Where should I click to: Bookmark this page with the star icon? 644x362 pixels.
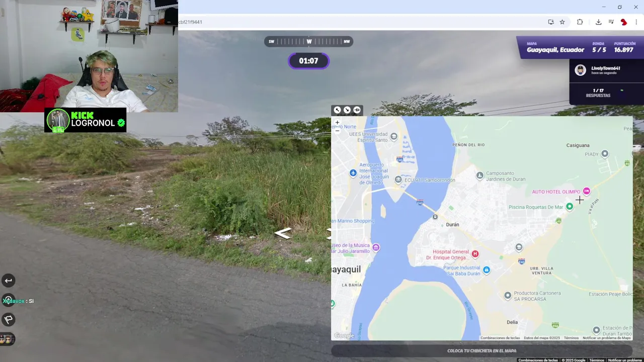[562, 22]
